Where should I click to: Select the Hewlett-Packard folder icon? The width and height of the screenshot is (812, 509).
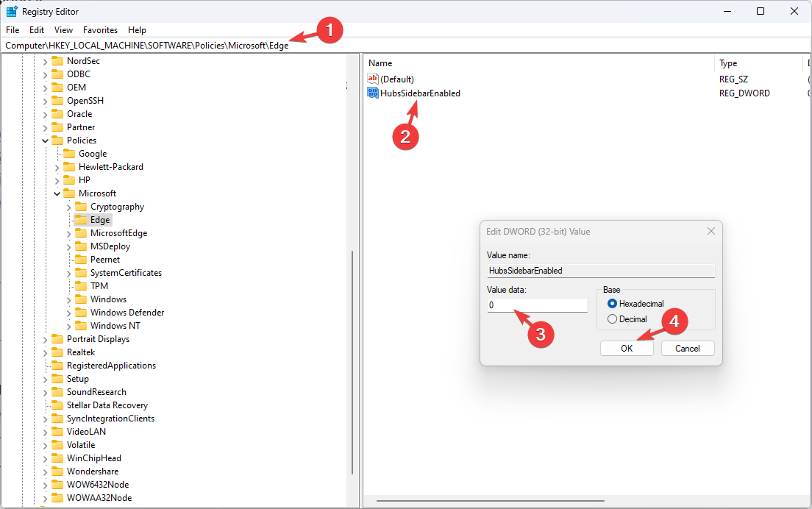[69, 167]
